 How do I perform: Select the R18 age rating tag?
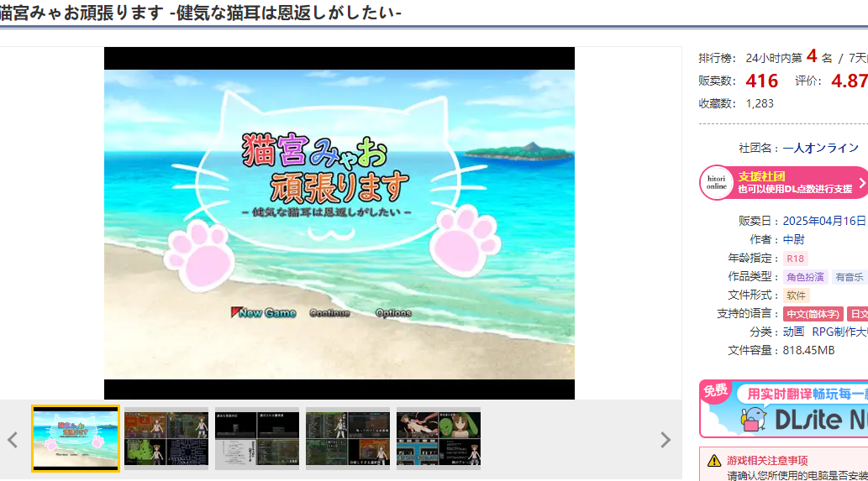(794, 259)
